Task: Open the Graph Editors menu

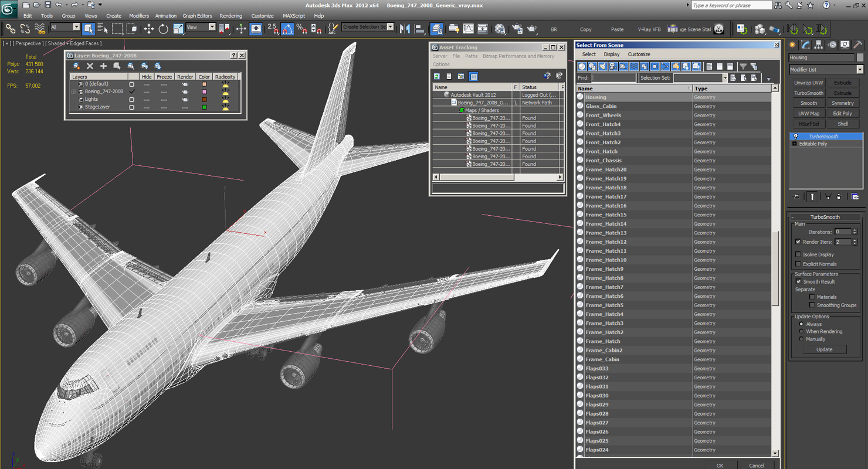Action: point(197,16)
